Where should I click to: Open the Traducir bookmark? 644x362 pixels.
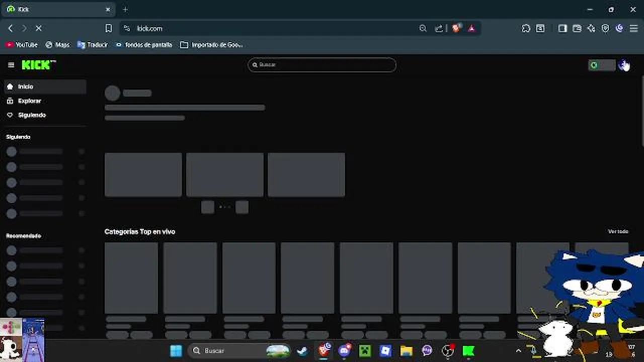tap(93, 45)
